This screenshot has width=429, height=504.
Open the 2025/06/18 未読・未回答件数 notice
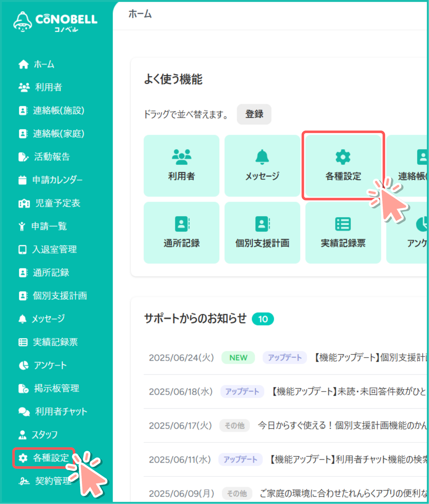(x=348, y=392)
